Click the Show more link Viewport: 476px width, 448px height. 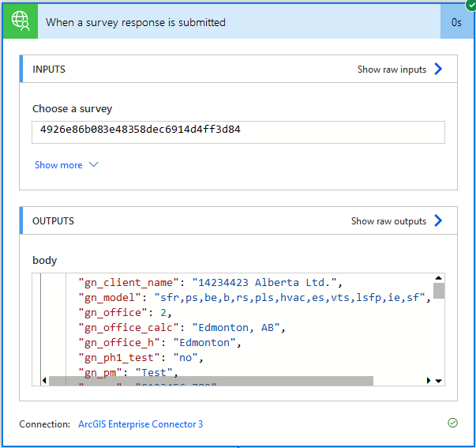[58, 165]
